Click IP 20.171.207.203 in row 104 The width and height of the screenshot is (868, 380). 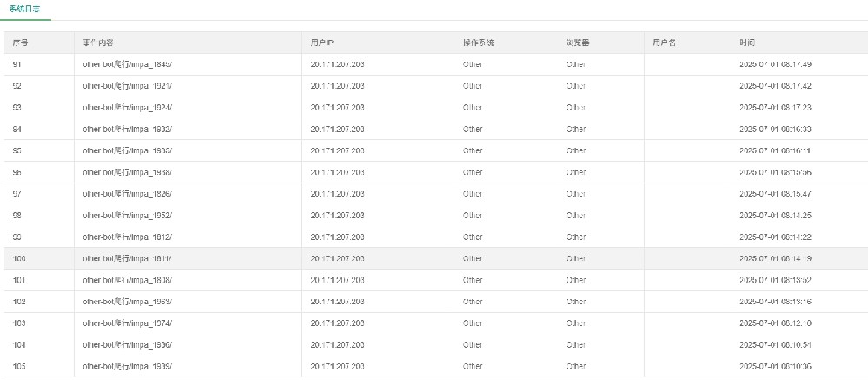coord(338,345)
